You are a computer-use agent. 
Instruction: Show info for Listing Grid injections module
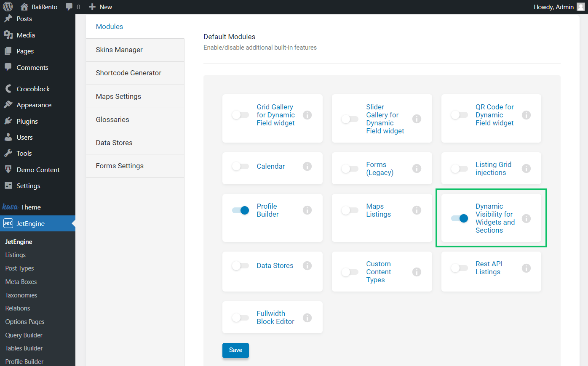tap(526, 168)
